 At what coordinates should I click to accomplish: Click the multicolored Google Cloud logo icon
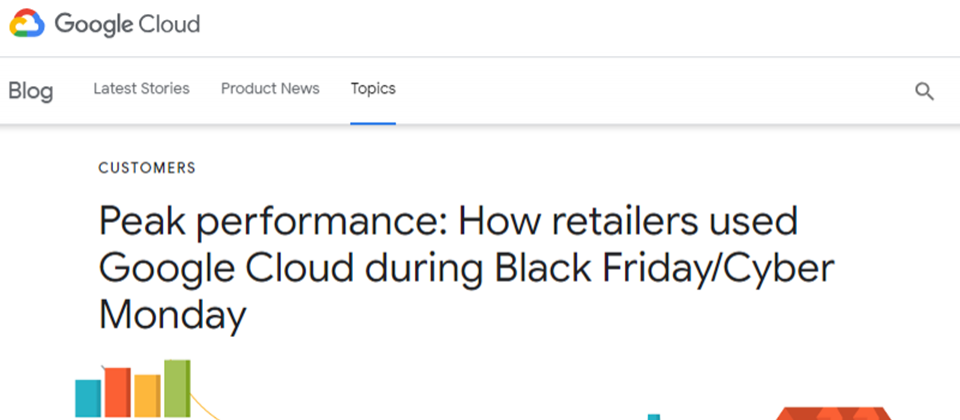(27, 23)
